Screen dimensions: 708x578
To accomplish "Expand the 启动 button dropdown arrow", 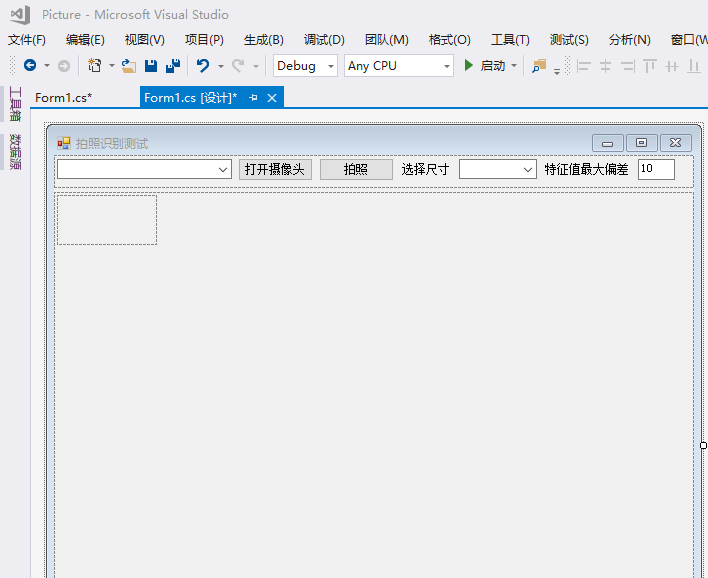I will [514, 66].
